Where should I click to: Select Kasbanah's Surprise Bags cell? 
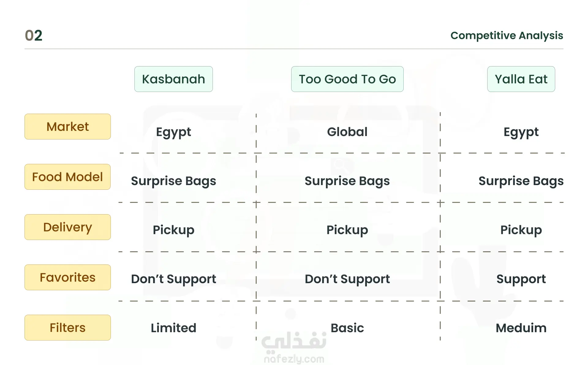point(174,181)
